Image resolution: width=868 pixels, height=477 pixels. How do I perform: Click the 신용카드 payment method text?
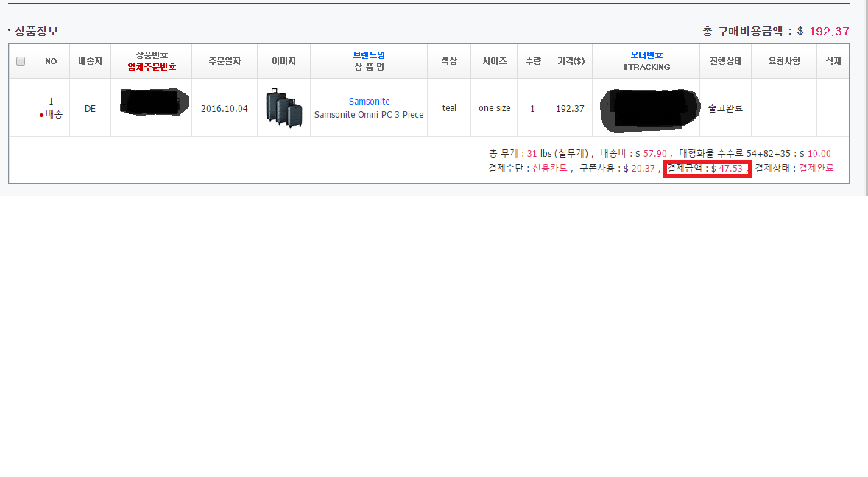550,169
